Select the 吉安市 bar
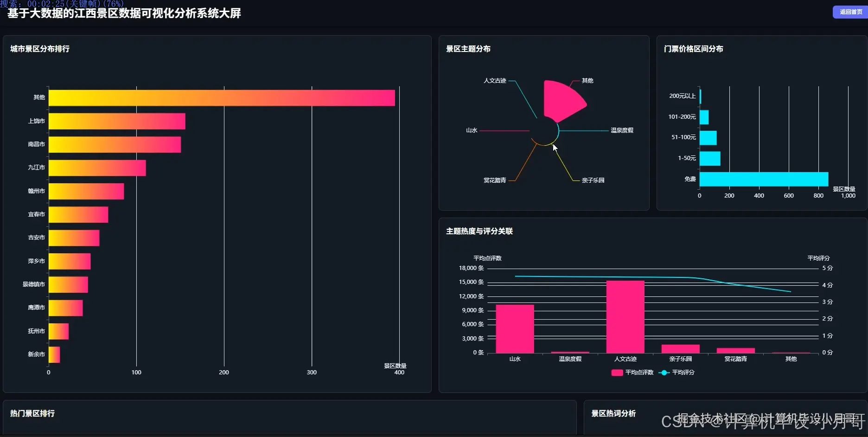Image resolution: width=868 pixels, height=437 pixels. coord(74,238)
